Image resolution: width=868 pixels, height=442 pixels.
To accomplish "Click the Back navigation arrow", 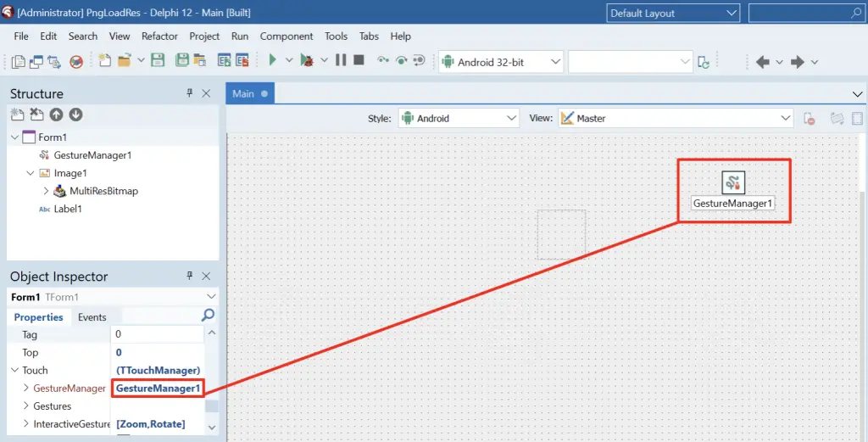I will 763,62.
